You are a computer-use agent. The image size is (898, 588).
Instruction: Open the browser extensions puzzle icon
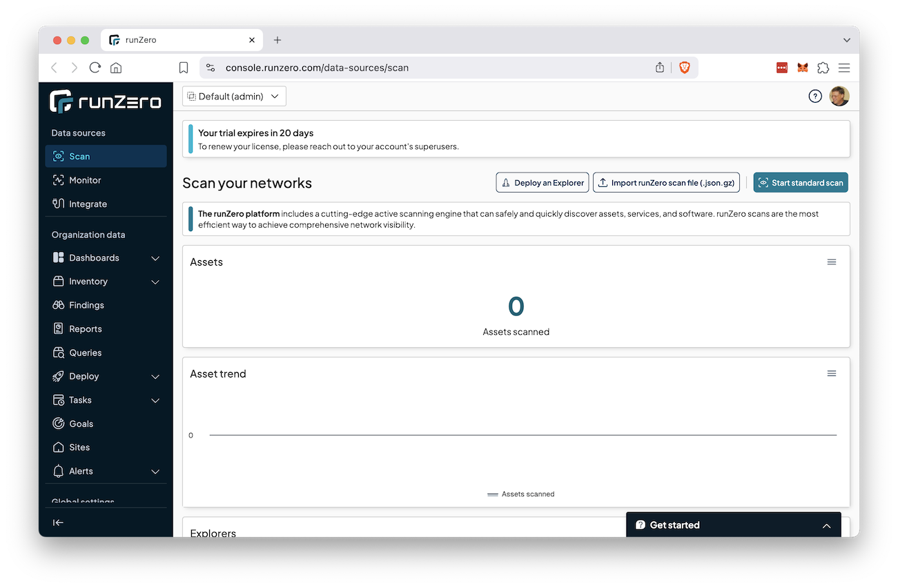coord(823,68)
